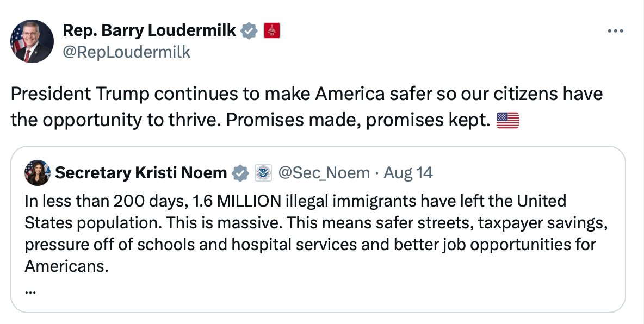This screenshot has width=644, height=324.
Task: Open the Aug 14 timestamp
Action: (x=408, y=173)
